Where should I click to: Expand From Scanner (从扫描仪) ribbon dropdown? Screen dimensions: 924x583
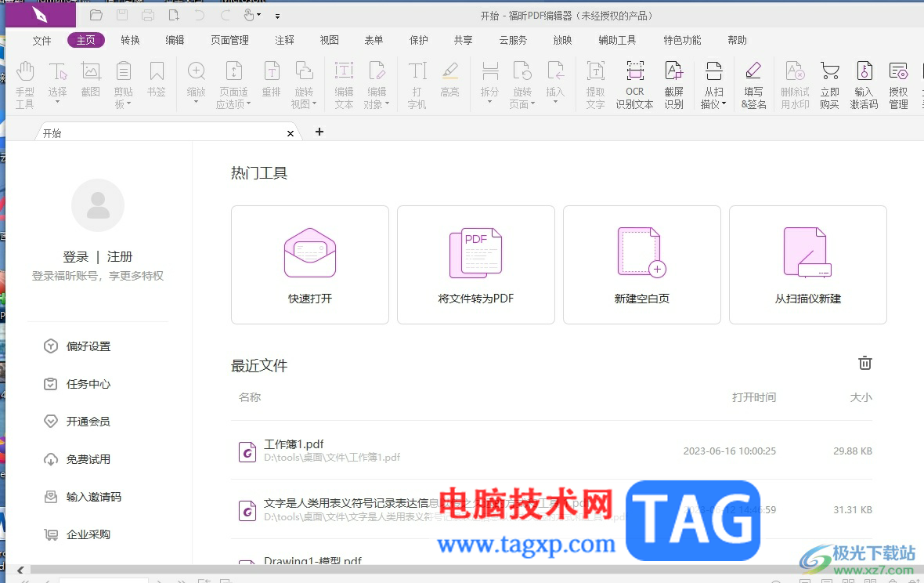click(724, 103)
